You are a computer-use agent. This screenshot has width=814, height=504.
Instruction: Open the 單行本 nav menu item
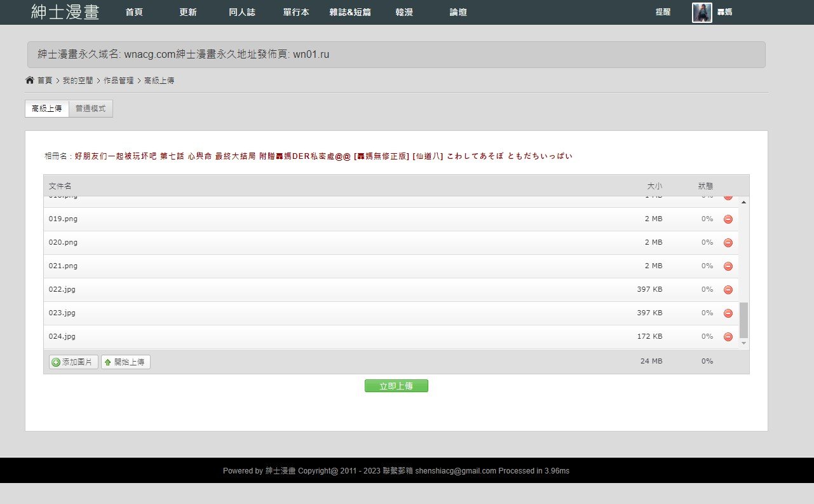click(296, 12)
